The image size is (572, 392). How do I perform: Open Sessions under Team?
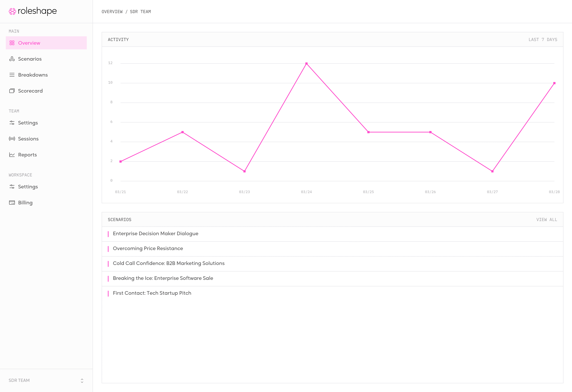tap(46, 139)
